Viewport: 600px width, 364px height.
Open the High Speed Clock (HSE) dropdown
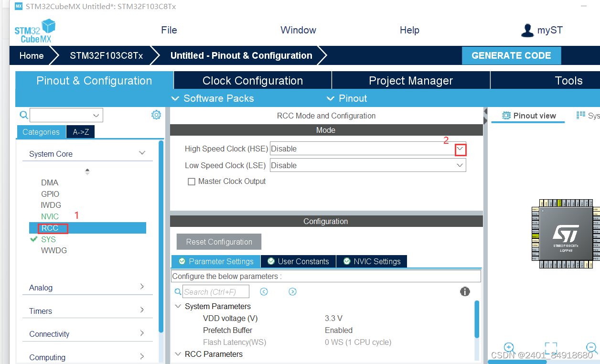click(460, 149)
